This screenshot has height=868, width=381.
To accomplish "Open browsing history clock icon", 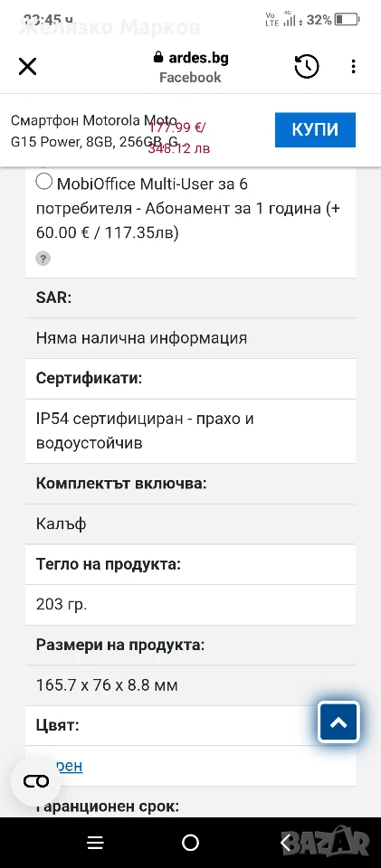I will (x=306, y=67).
